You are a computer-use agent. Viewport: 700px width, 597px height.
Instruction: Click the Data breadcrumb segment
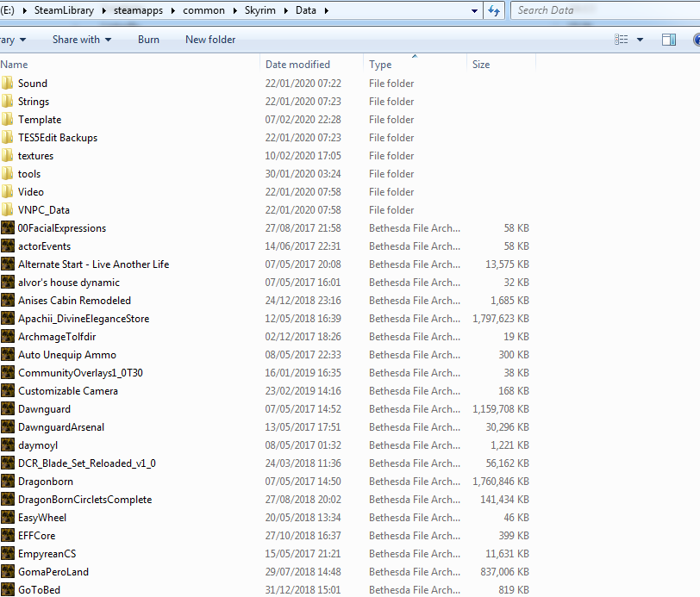click(x=306, y=10)
